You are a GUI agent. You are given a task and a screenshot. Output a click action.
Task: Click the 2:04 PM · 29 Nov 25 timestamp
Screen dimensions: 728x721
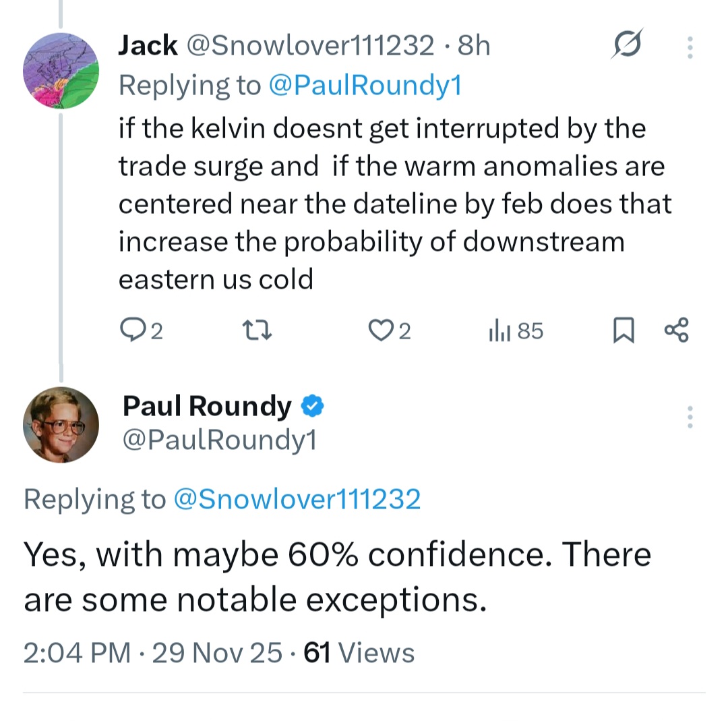[152, 653]
